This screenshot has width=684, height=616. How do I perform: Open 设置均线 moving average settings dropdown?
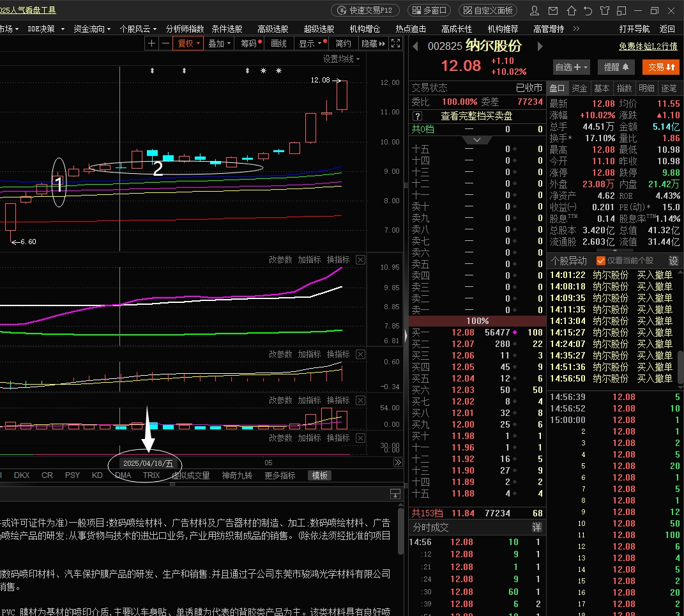(341, 59)
